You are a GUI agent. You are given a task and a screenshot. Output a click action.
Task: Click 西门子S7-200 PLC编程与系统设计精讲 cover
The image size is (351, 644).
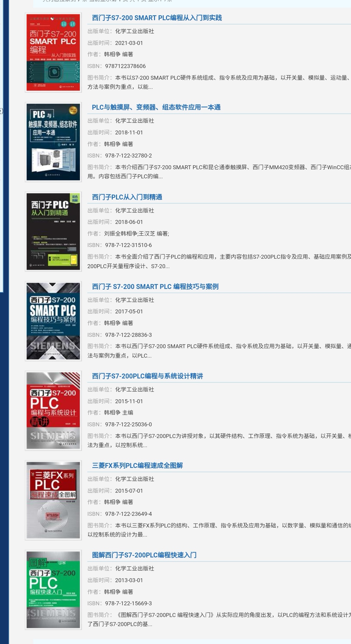point(53,410)
